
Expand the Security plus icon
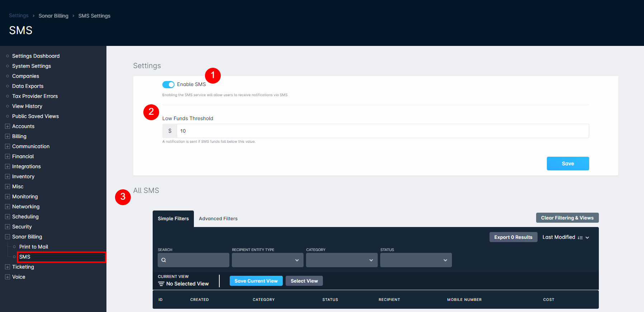click(8, 227)
